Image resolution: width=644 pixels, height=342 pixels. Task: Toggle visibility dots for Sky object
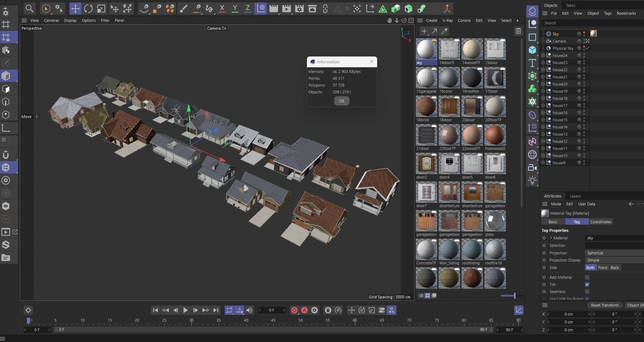coord(584,34)
